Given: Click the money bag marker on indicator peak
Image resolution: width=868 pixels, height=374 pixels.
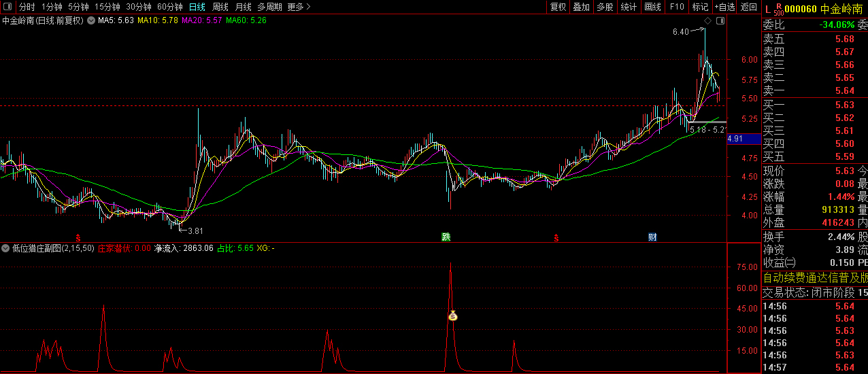Looking at the screenshot, I should tap(452, 316).
